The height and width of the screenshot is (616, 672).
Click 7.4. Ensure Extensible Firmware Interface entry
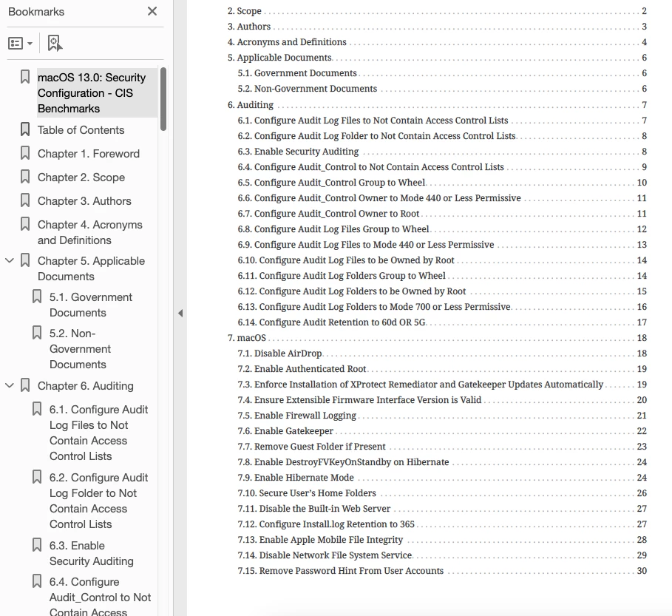(x=359, y=400)
